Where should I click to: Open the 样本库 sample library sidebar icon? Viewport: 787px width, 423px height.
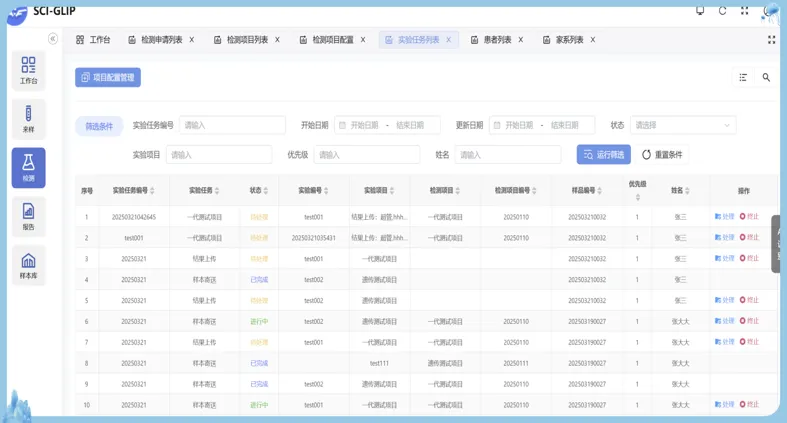28,265
